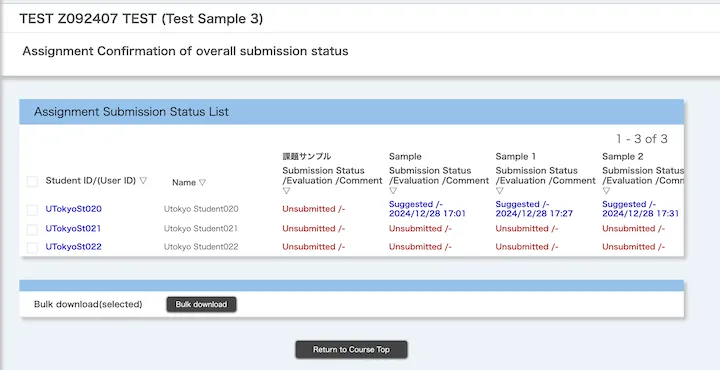This screenshot has width=720, height=370.
Task: Open Suggested submission dated 2024/12/28 17:27
Action: pyautogui.click(x=534, y=209)
